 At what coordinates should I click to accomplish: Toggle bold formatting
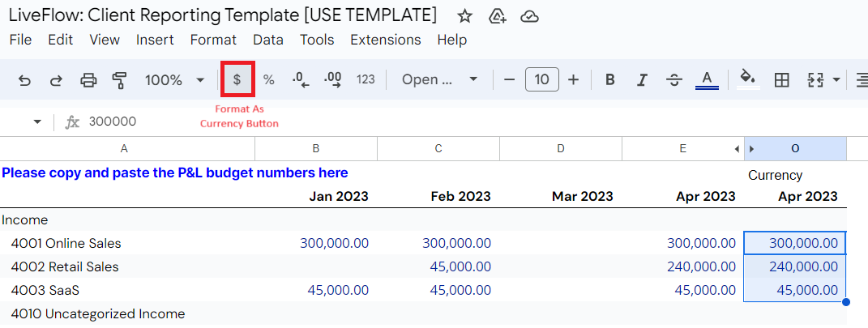pyautogui.click(x=610, y=80)
